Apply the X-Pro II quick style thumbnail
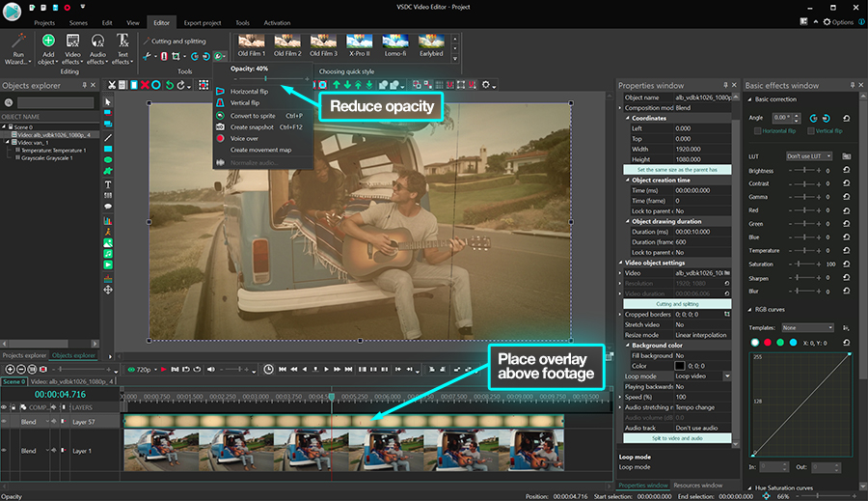The height and width of the screenshot is (501, 868). click(x=358, y=42)
